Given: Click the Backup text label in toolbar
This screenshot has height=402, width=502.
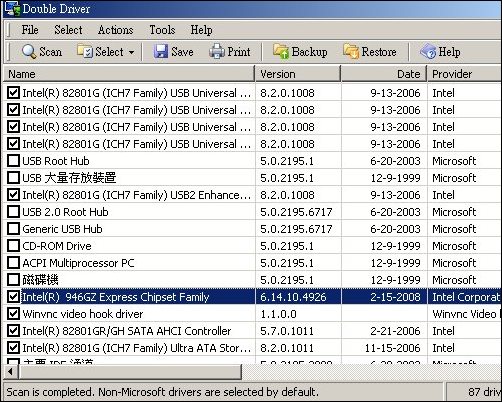Looking at the screenshot, I should click(x=309, y=52).
